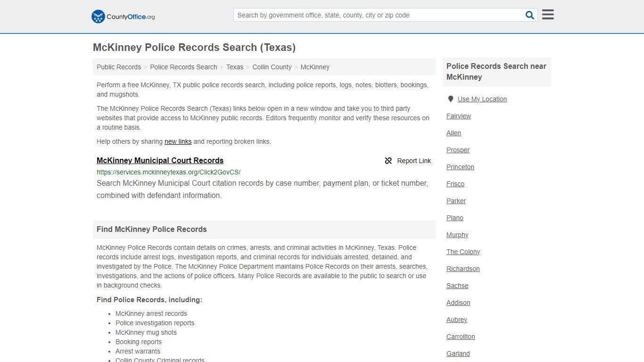The width and height of the screenshot is (644, 362).
Task: Open the hamburger menu
Action: coord(548,15)
